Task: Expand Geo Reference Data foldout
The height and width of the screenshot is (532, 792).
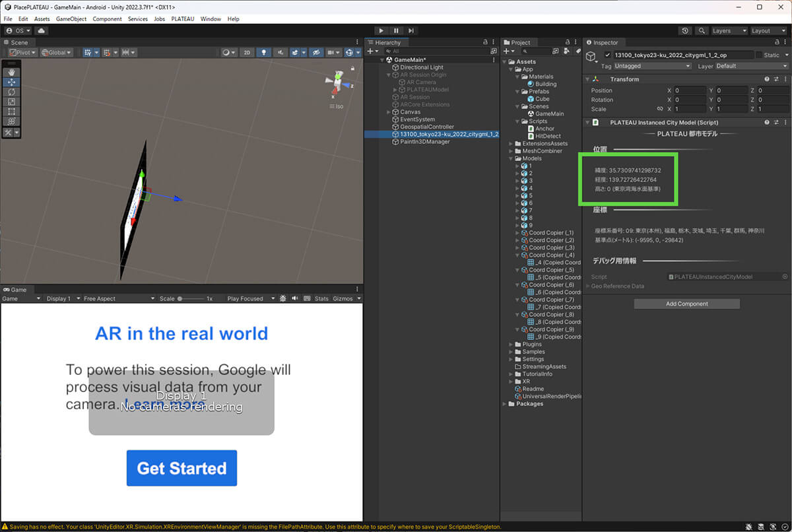Action: [x=588, y=286]
